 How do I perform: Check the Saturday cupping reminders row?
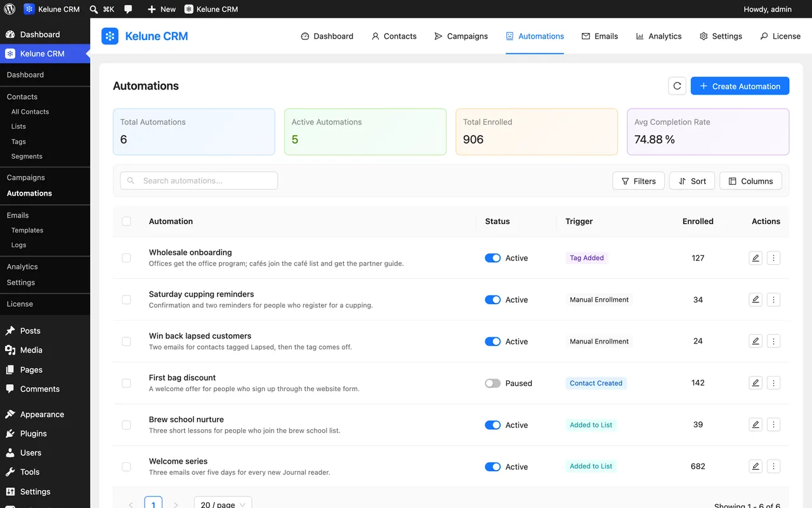[126, 300]
